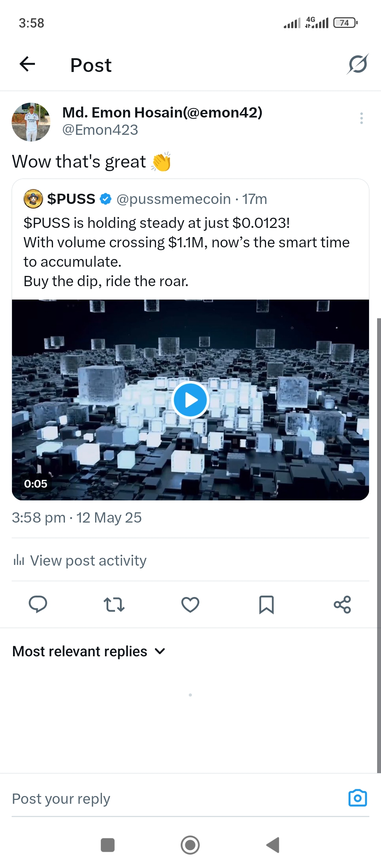381x868 pixels.
Task: Open the Grok icon in the header
Action: (x=358, y=64)
